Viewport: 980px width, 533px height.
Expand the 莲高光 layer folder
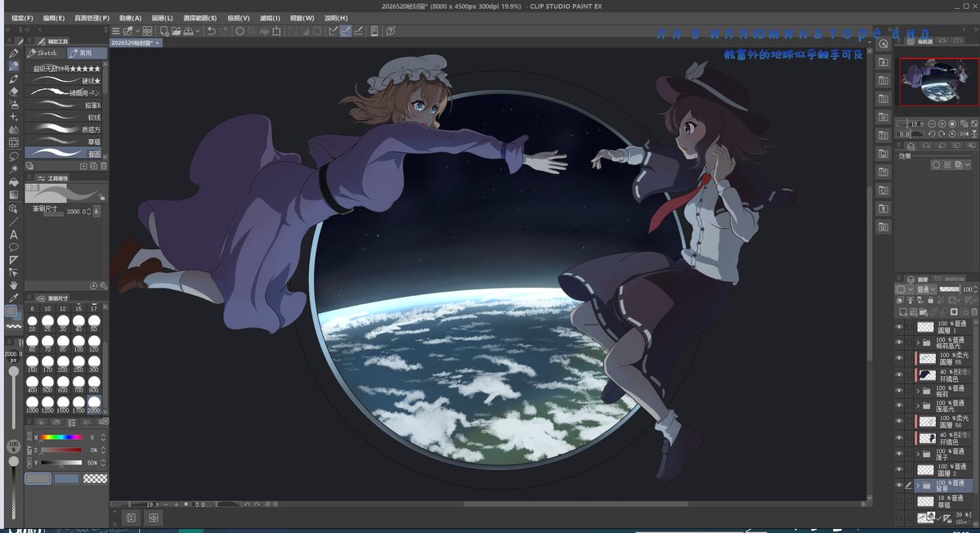coord(918,406)
